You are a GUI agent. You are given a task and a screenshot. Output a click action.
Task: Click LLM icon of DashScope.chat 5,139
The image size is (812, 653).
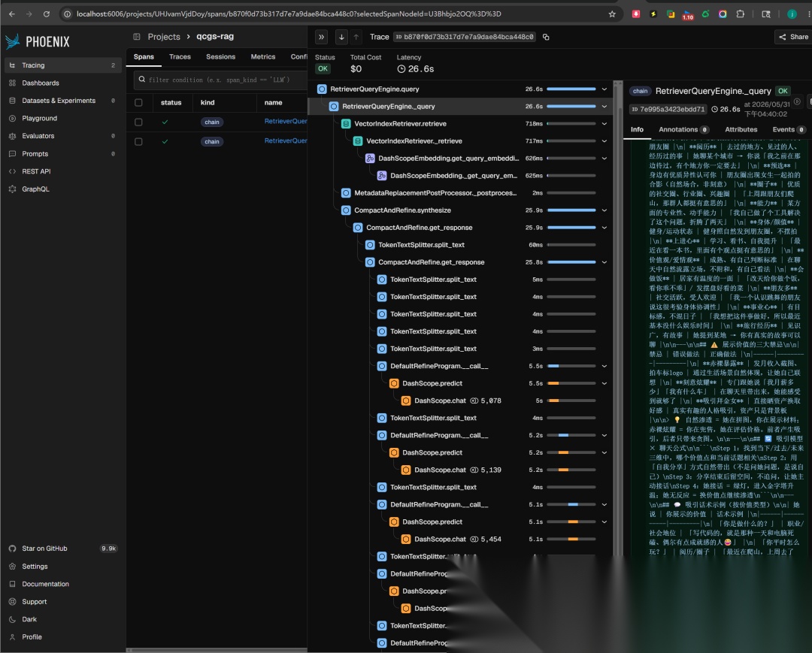[x=406, y=470]
